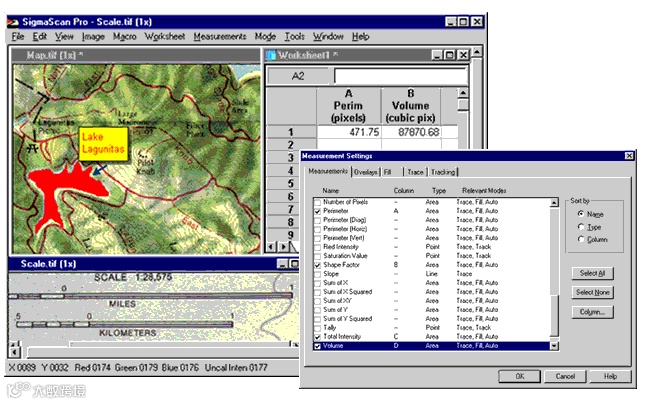Sort measurements by Column
The width and height of the screenshot is (648, 404).
click(x=581, y=239)
